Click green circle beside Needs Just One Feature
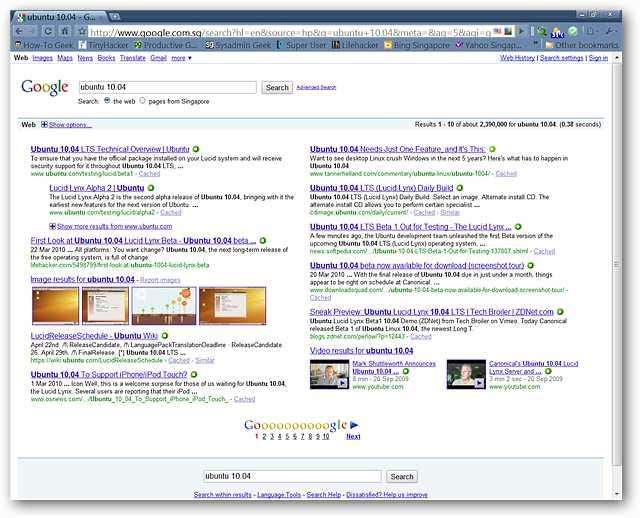The height and width of the screenshot is (518, 640). (492, 149)
